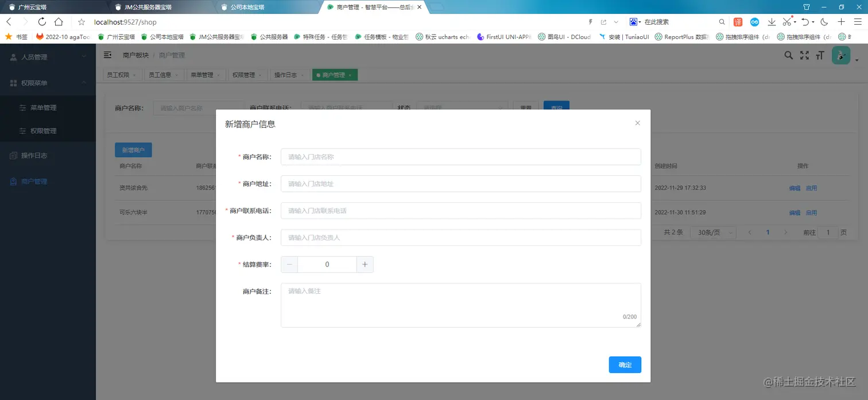The image size is (868, 400).
Task: Open the user avatar menu icon
Action: pyautogui.click(x=840, y=56)
